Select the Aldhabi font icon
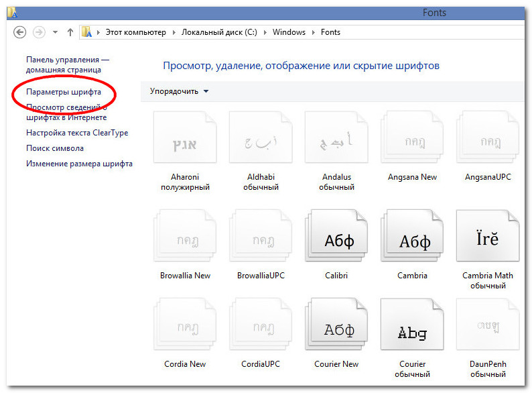The image size is (532, 393). click(x=261, y=137)
